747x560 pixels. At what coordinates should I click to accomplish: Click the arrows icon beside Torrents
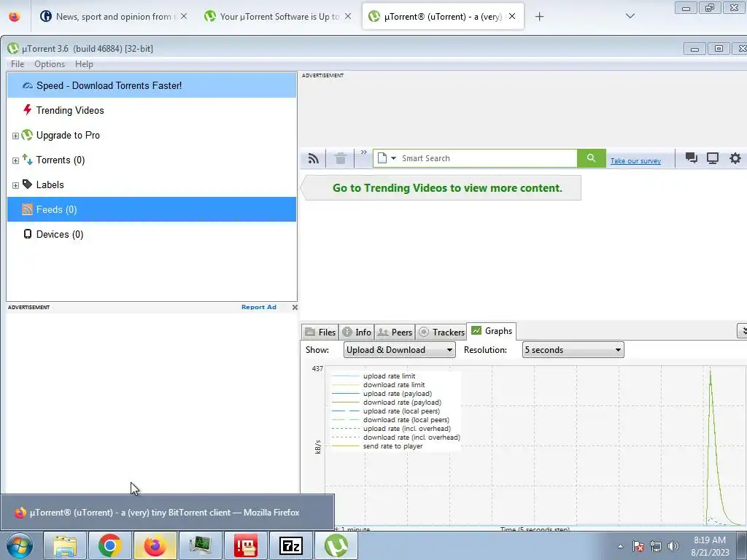(27, 160)
